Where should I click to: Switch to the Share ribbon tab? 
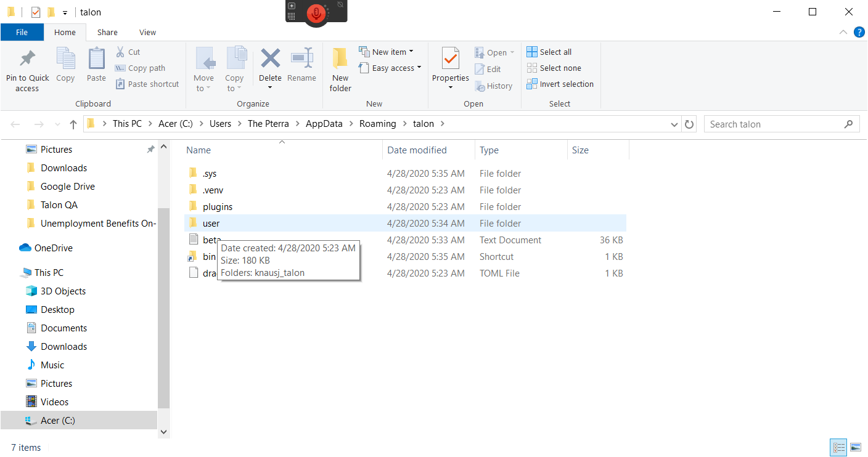coord(107,33)
